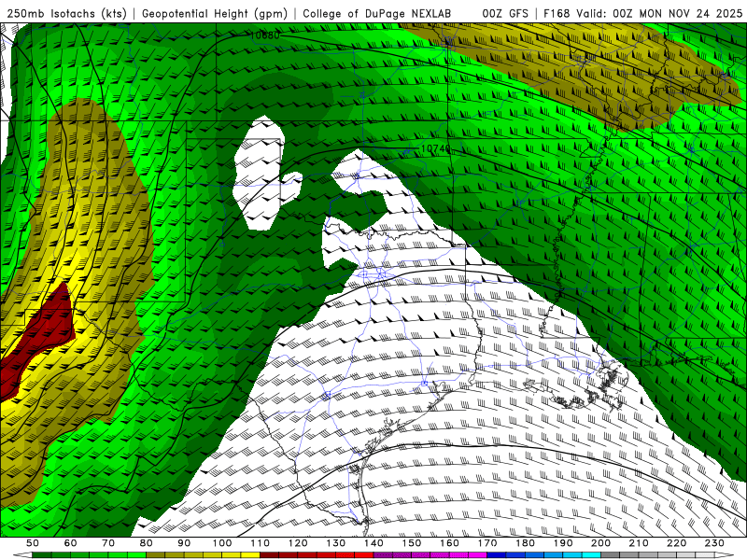This screenshot has width=747, height=560.
Task: Click the "Geopotential Height (gpm)" header label
Action: tap(215, 14)
